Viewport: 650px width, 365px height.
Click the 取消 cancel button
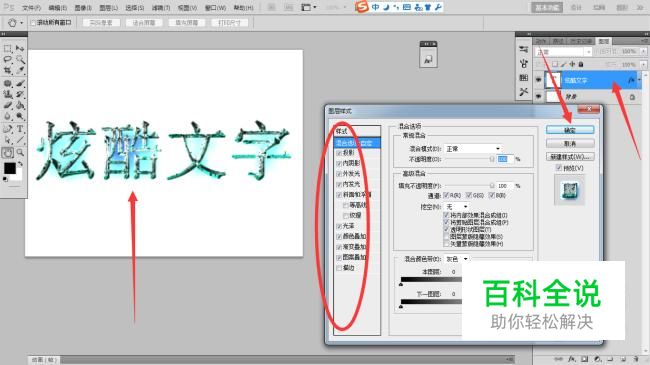(x=570, y=144)
